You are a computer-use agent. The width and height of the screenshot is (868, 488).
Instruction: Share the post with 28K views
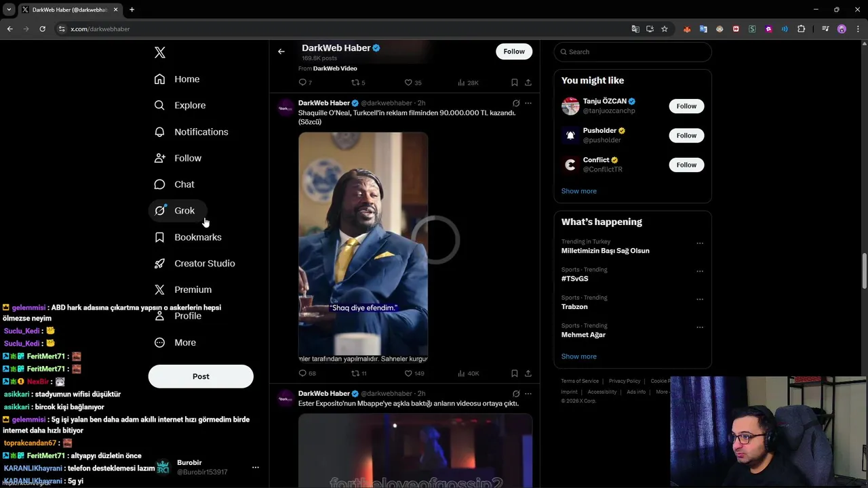[528, 83]
